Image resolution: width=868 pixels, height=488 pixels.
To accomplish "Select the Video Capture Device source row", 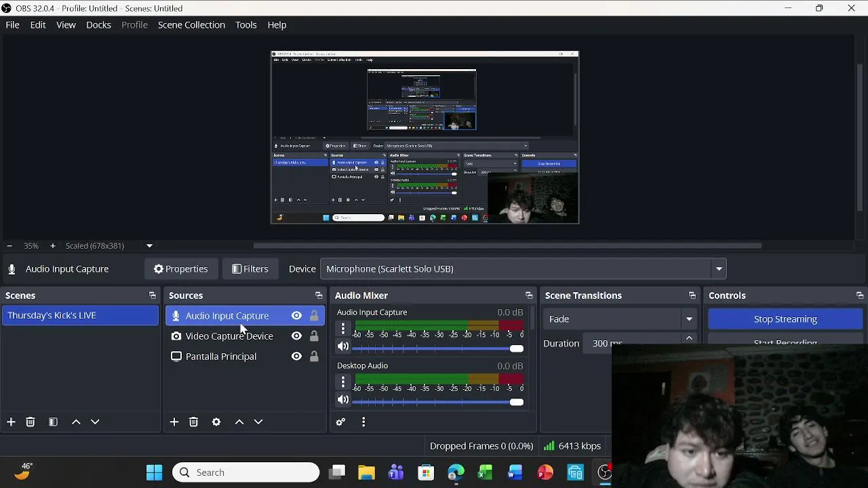I will [x=245, y=336].
